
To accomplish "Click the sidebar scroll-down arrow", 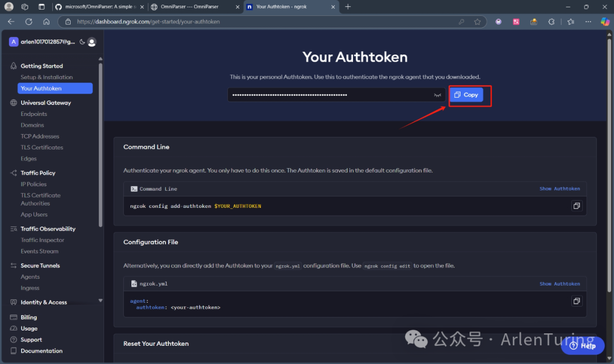I will pyautogui.click(x=101, y=300).
